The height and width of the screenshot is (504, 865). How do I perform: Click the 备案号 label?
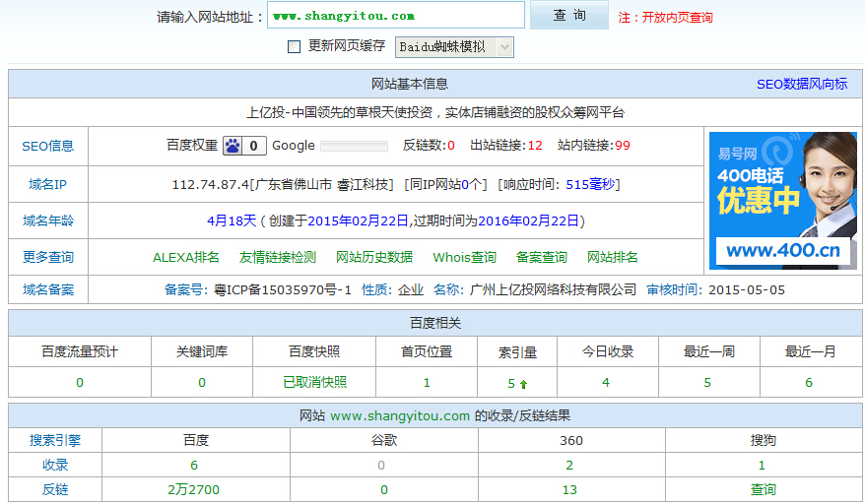point(186,290)
